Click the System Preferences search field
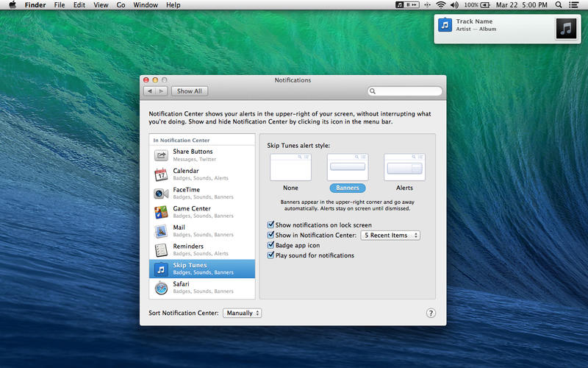This screenshot has height=368, width=588. pos(405,91)
